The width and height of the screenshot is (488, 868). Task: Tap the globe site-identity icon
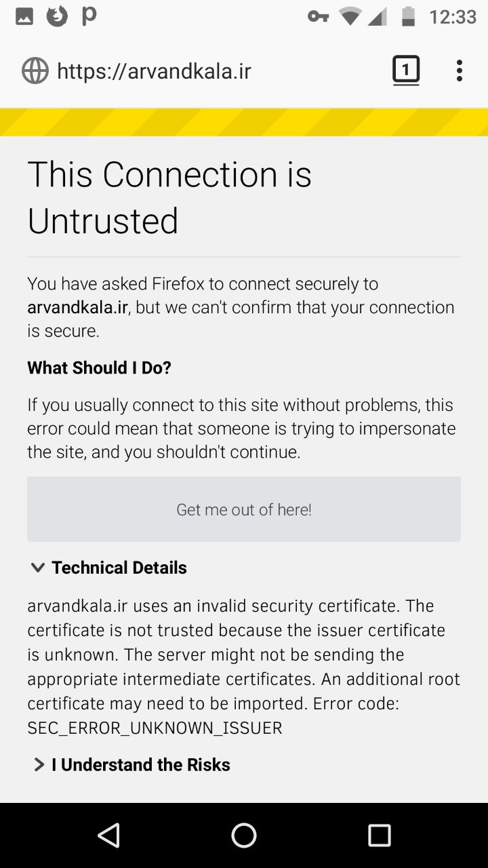[x=35, y=71]
